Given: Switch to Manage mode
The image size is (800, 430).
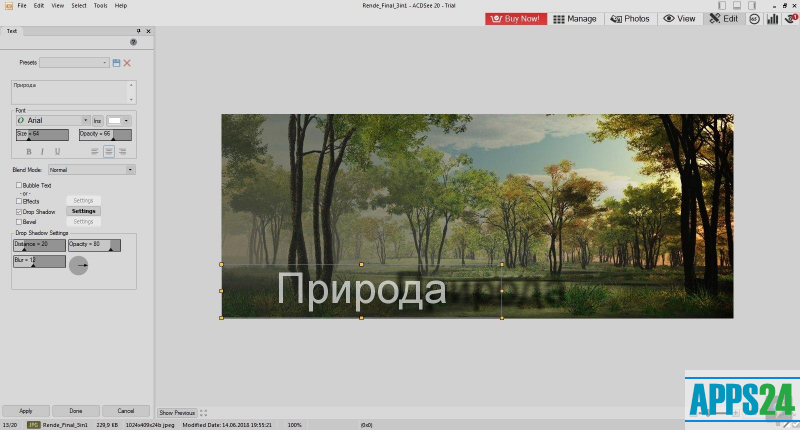Looking at the screenshot, I should 575,18.
